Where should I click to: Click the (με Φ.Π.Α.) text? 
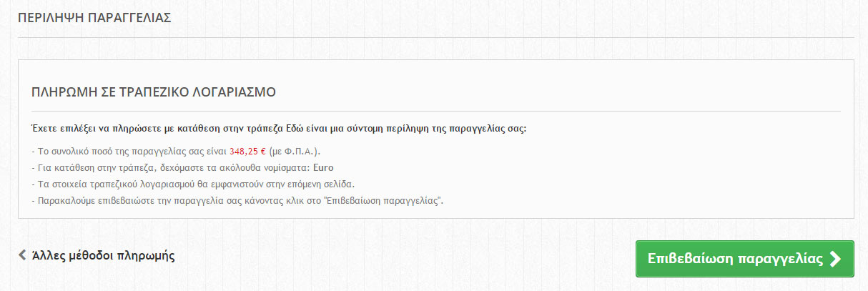tap(296, 152)
